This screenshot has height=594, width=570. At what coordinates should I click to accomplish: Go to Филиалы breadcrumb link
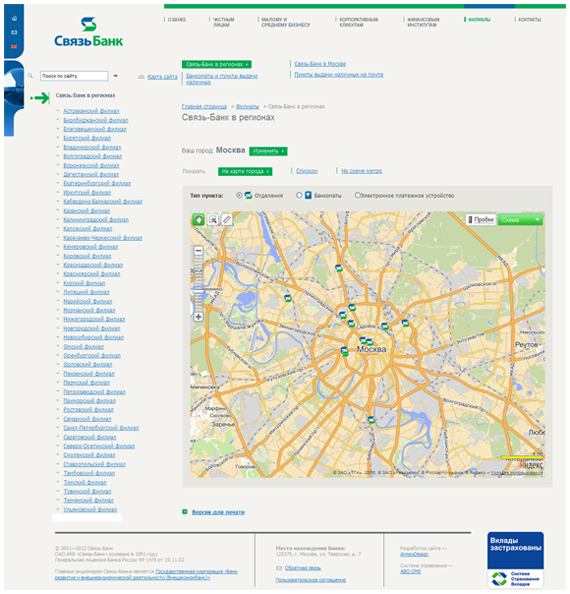point(247,106)
